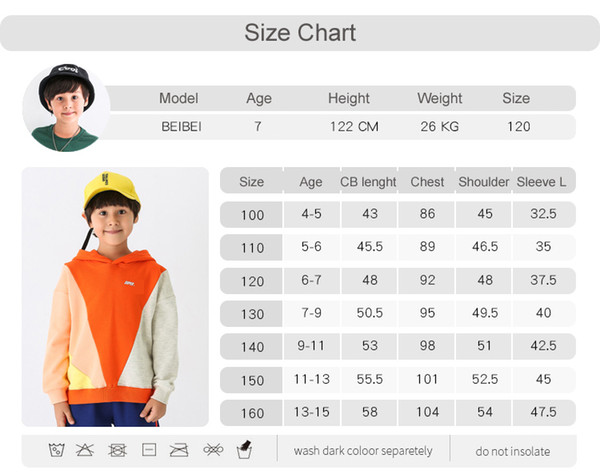The image size is (600, 474).
Task: Click sleeve length value 40
Action: pyautogui.click(x=543, y=313)
